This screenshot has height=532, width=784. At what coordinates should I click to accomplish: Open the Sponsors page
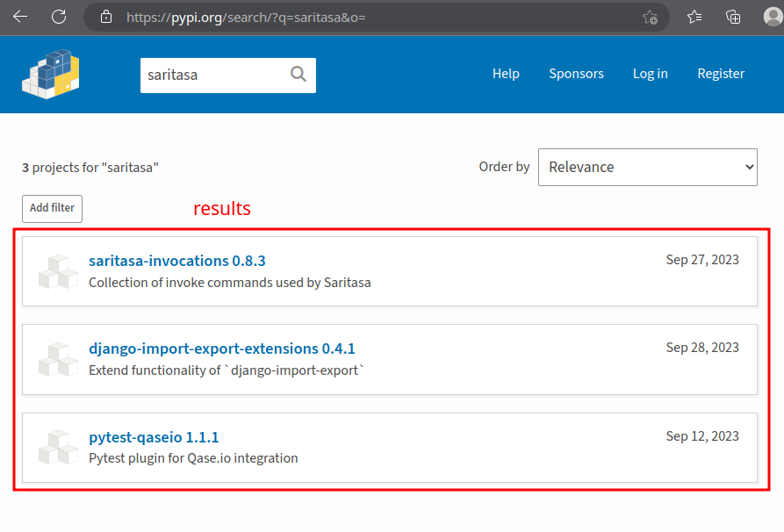tap(577, 74)
